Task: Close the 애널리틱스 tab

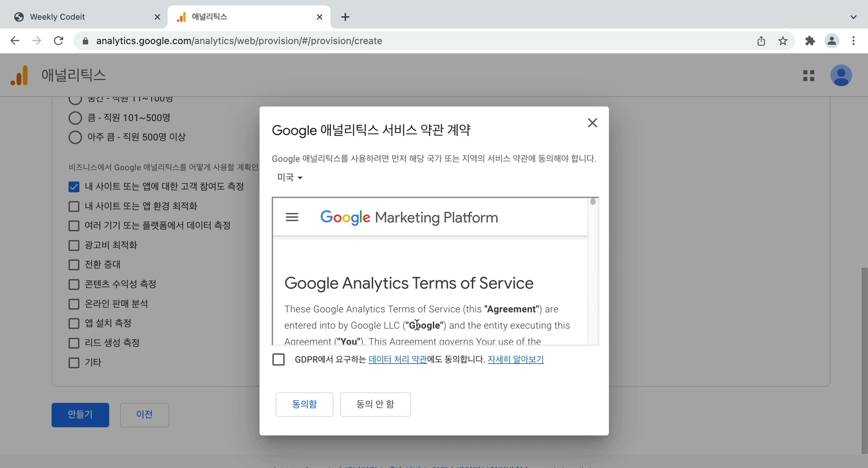Action: 319,17
